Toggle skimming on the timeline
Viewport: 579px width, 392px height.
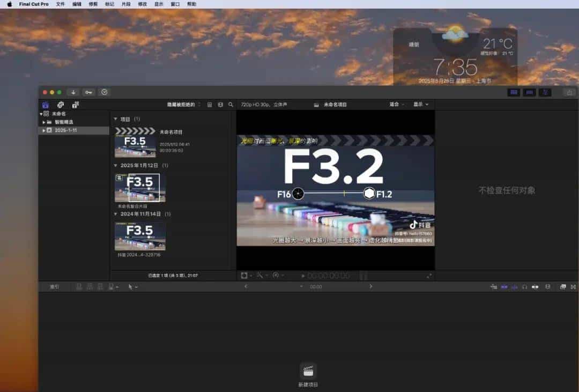(504, 287)
